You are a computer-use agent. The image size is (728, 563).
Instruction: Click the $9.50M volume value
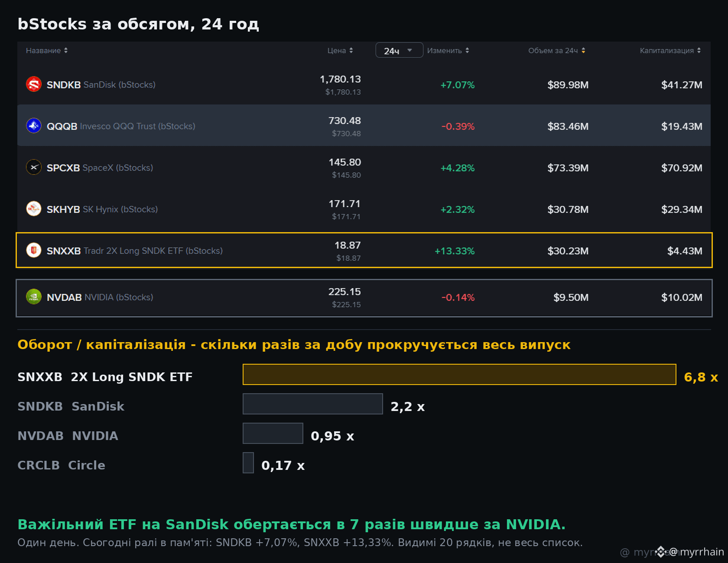click(x=571, y=298)
